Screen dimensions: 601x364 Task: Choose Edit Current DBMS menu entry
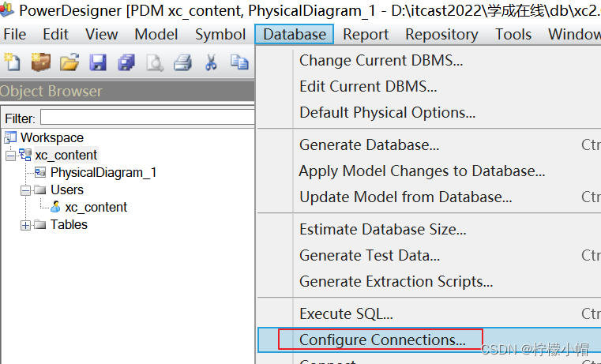pos(430,87)
